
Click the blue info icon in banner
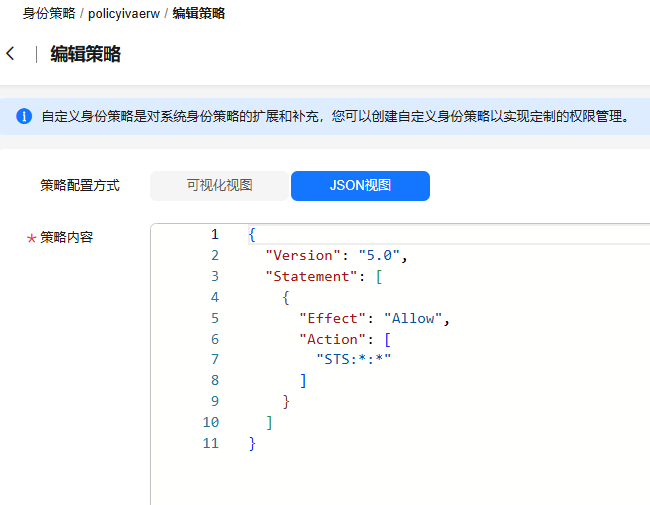(24, 117)
